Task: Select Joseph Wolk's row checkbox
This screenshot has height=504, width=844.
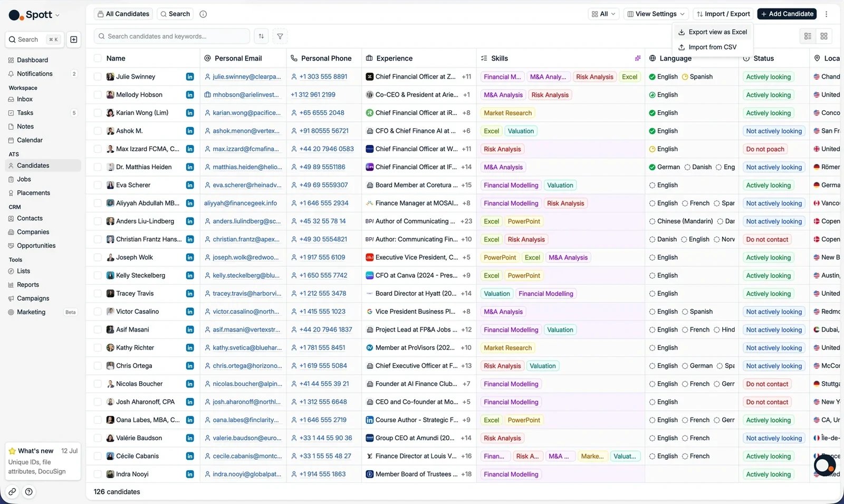Action: [98, 258]
